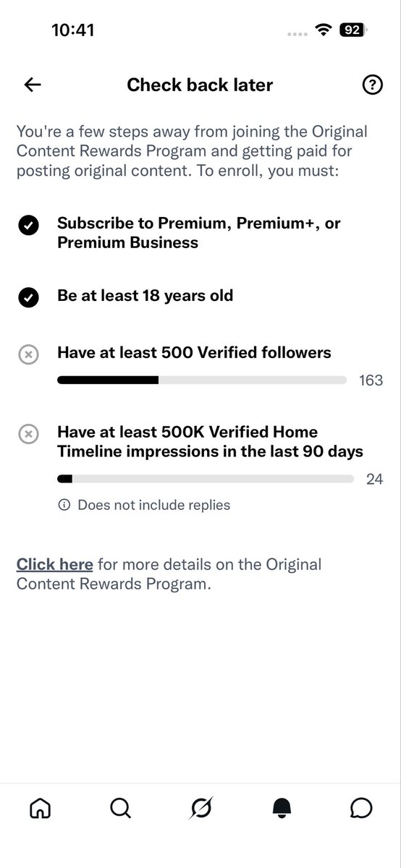The width and height of the screenshot is (401, 868).
Task: Tap the Home Timeline impressions progress bar
Action: tap(206, 478)
